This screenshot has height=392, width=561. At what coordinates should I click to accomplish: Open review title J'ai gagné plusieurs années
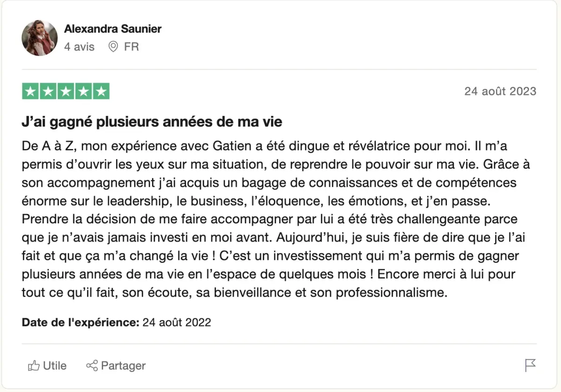pyautogui.click(x=152, y=122)
